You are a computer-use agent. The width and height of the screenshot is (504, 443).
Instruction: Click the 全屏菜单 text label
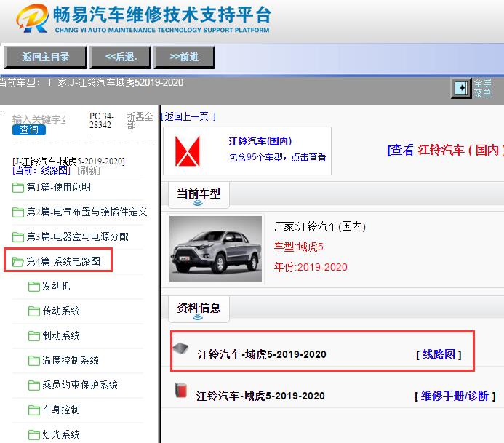point(483,88)
